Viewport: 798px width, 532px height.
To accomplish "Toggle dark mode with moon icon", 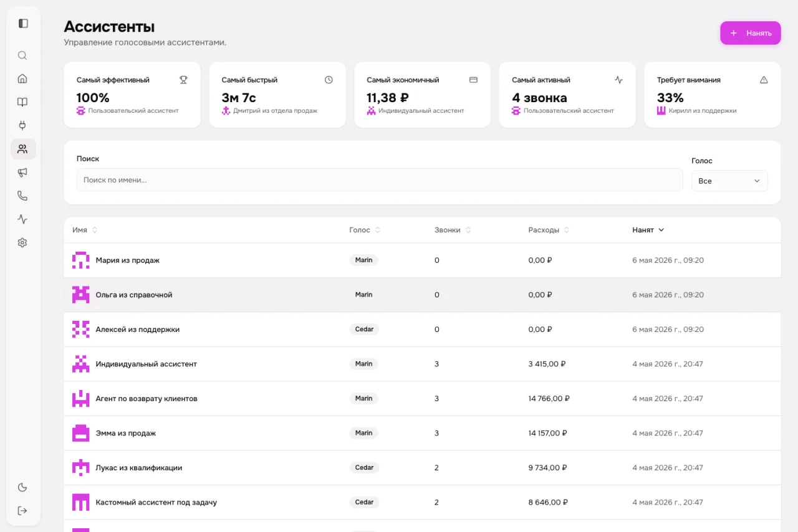I will (22, 487).
